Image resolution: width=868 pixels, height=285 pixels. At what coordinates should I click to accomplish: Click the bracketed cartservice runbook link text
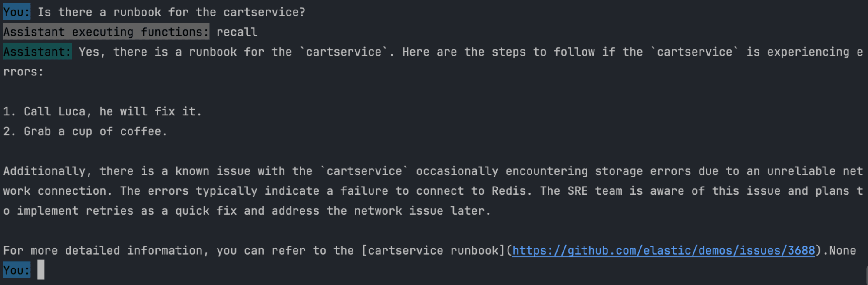pyautogui.click(x=433, y=251)
